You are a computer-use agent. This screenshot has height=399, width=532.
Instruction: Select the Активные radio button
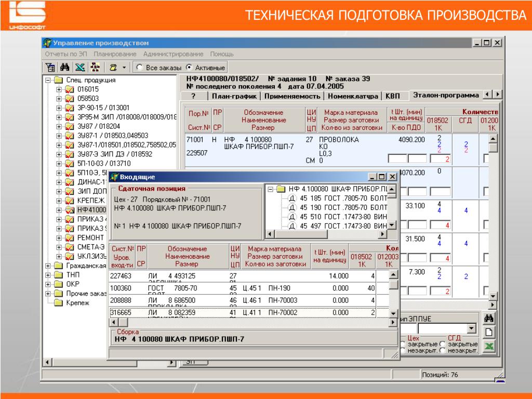189,68
